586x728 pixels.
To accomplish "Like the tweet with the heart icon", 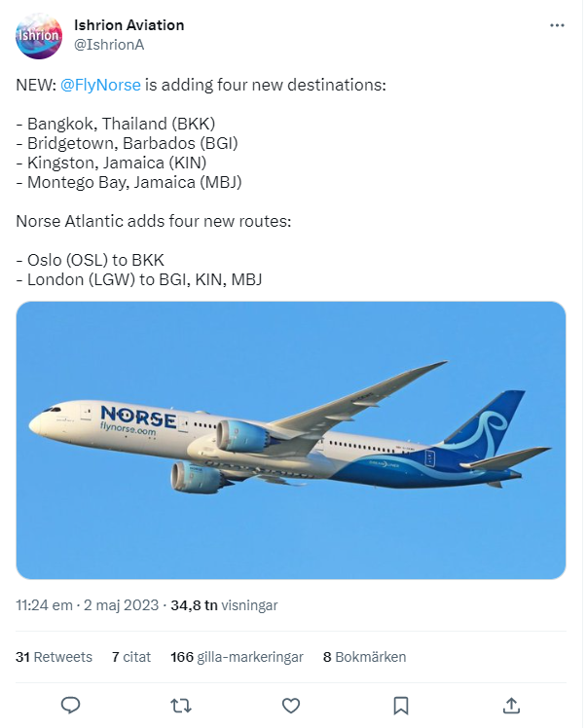I will coord(290,705).
